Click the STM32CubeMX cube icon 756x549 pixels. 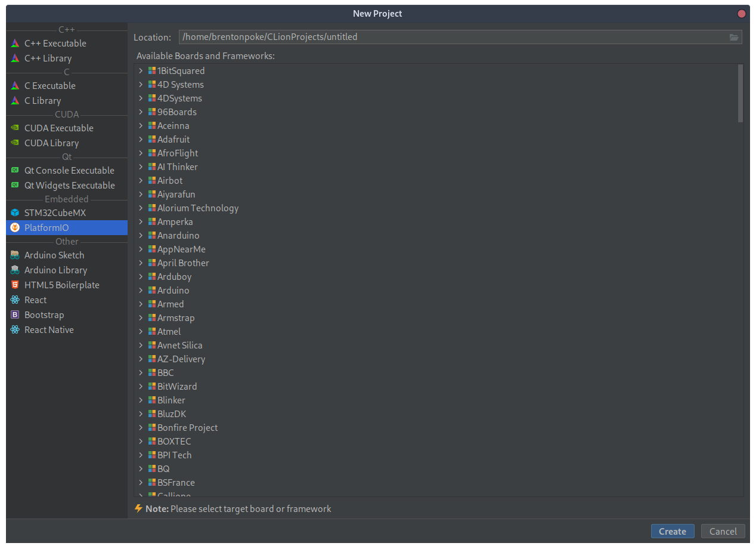pos(15,213)
